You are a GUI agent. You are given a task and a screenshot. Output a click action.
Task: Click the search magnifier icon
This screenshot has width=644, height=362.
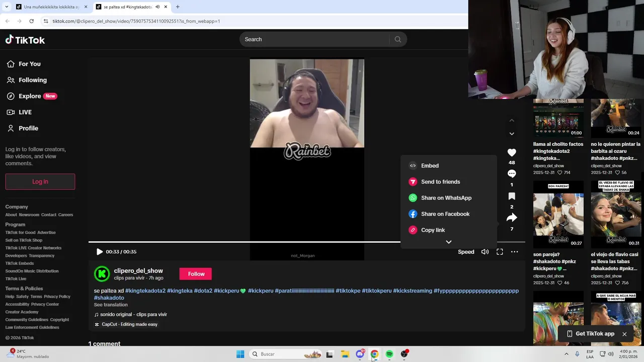click(x=397, y=39)
